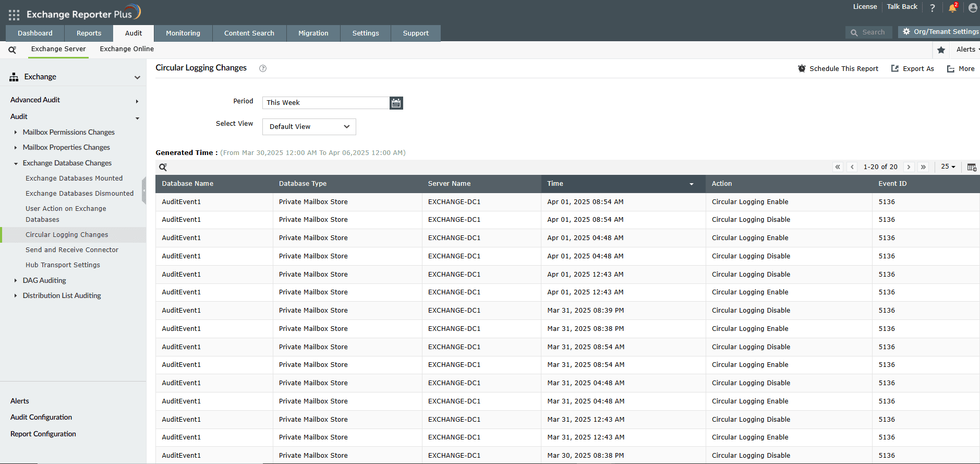Open the Content Search tab

pyautogui.click(x=249, y=33)
